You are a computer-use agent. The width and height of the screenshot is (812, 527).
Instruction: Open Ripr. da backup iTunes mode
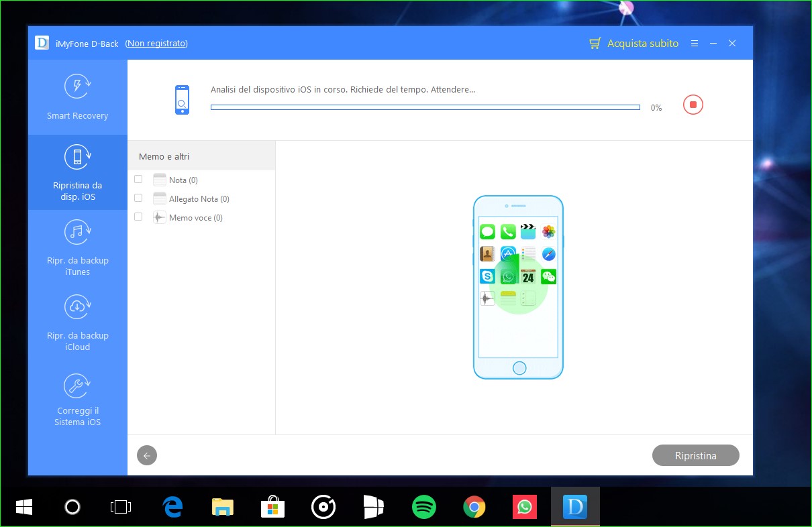[77, 248]
